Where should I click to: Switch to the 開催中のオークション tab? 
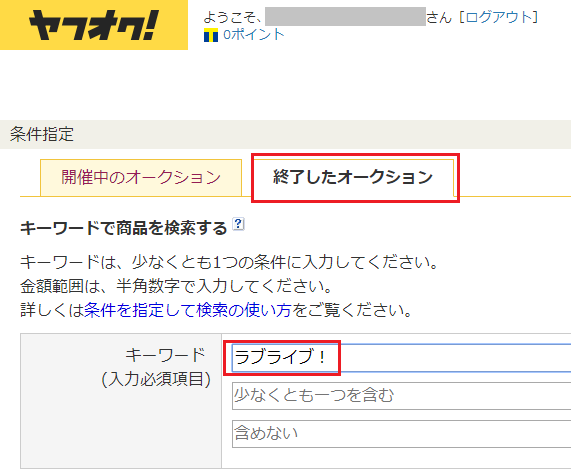pos(141,178)
